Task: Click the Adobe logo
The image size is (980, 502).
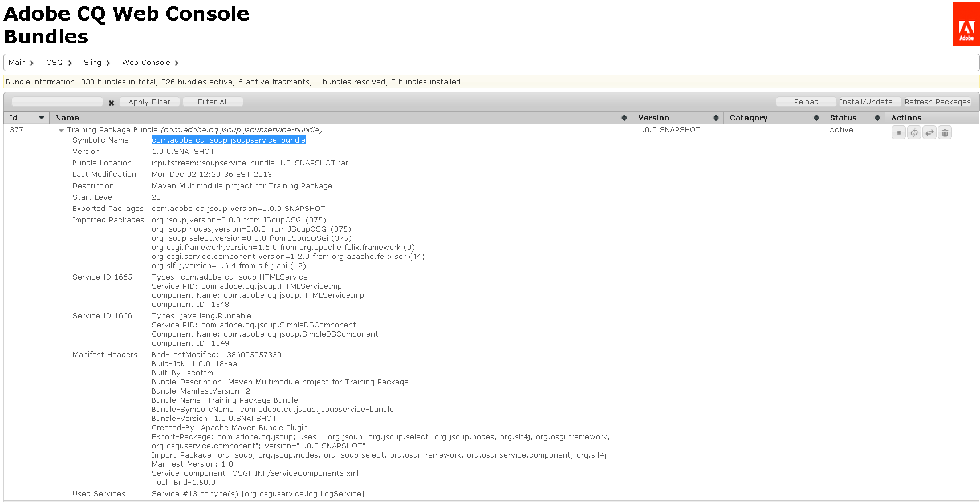Action: [966, 24]
